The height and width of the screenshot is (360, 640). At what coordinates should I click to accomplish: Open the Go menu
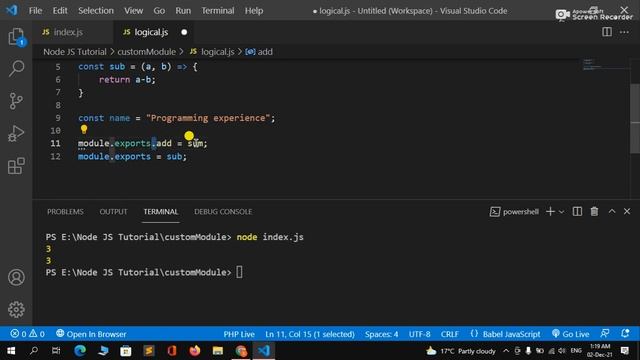159,11
